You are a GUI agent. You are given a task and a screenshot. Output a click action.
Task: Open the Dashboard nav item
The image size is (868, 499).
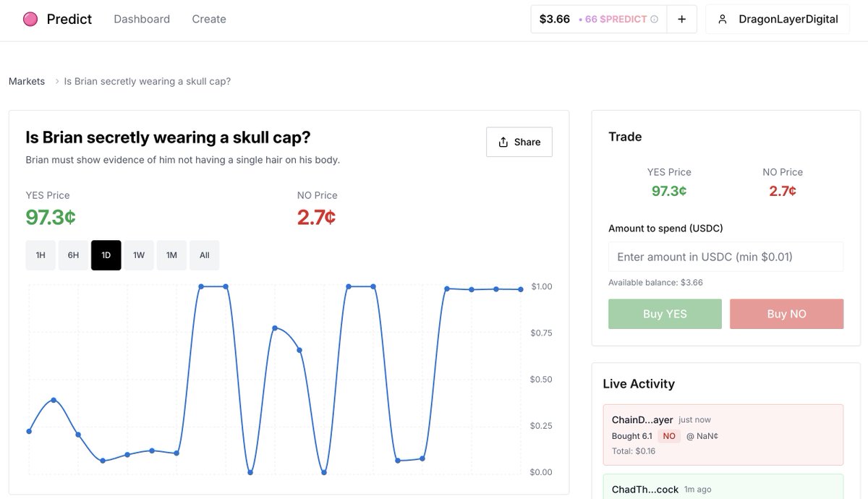click(142, 20)
